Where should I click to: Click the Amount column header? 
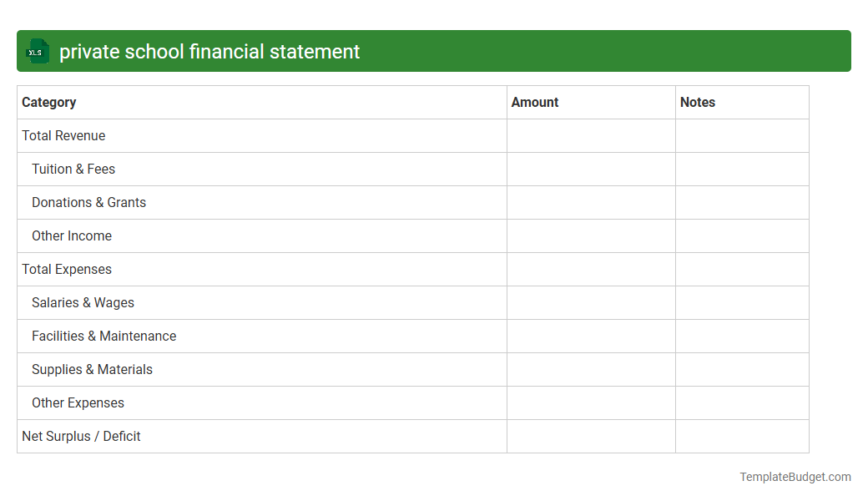(x=535, y=102)
